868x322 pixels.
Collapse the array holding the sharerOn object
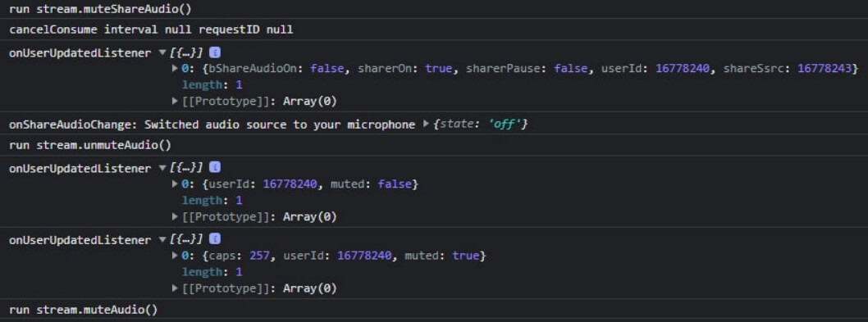[x=162, y=52]
